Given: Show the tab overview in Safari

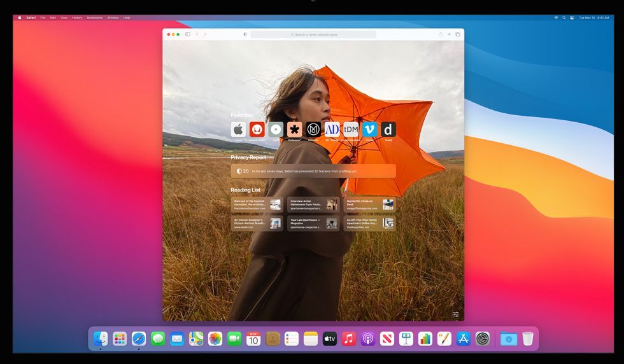Looking at the screenshot, I should coord(458,34).
